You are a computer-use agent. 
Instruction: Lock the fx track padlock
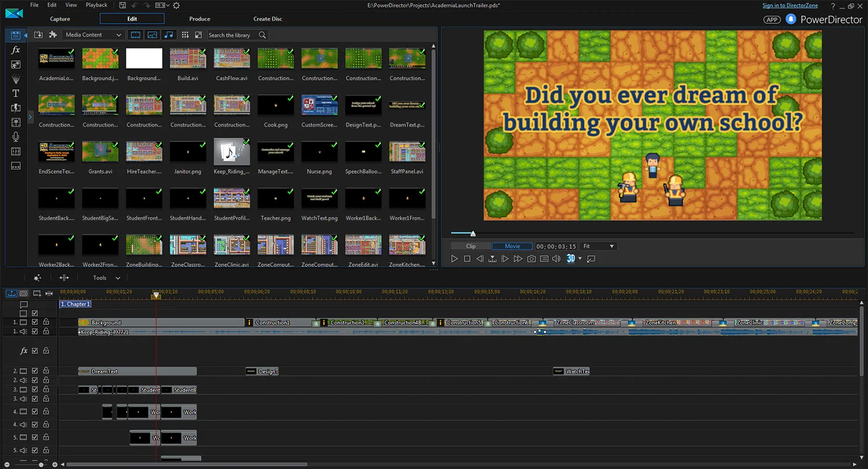coord(46,351)
